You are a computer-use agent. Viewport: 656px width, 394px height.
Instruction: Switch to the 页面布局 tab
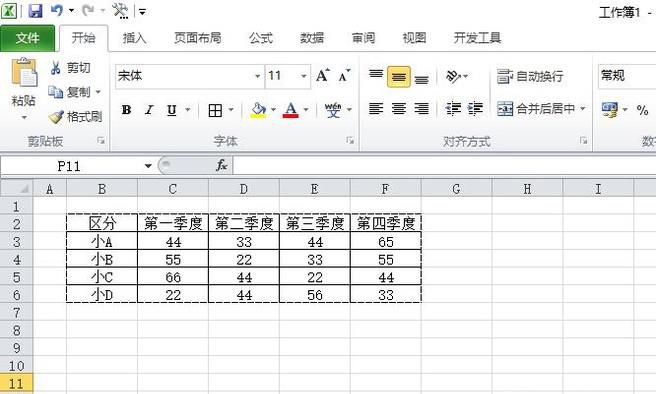pyautogui.click(x=197, y=38)
